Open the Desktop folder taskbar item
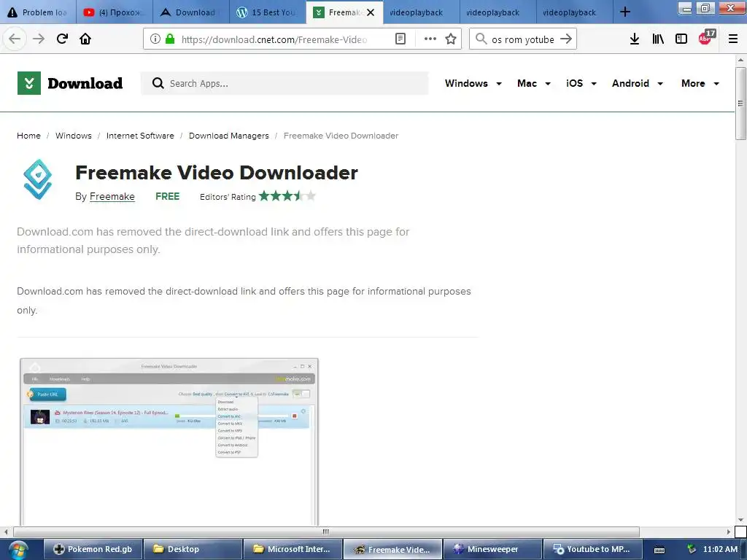Screen dimensions: 747x560 tap(193, 549)
